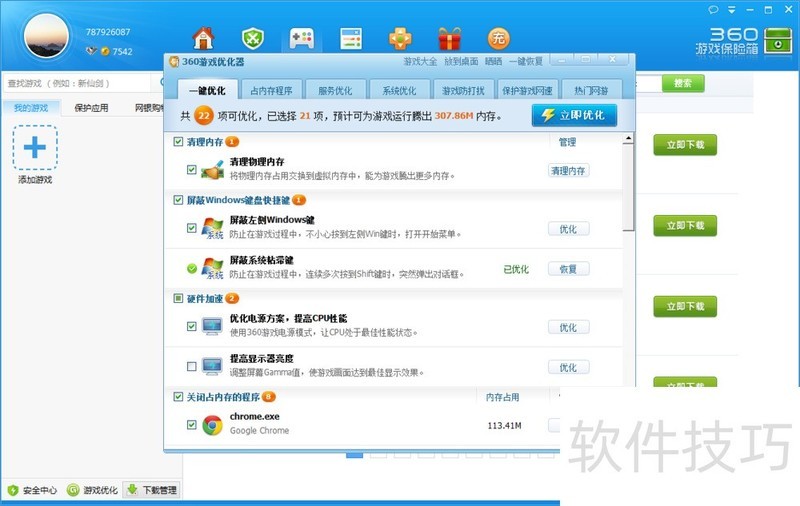
Task: Toggle 屏蔽Windows键盘快捷键 group checkbox
Action: click(x=178, y=200)
